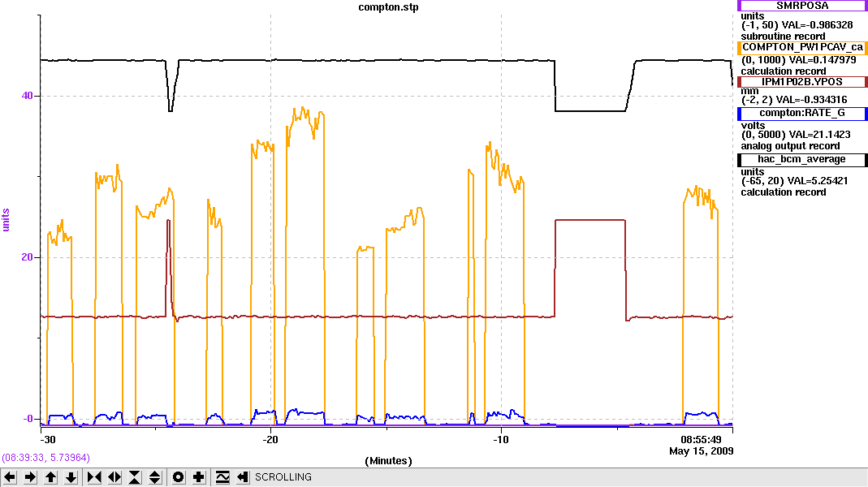Click the cursor readout (08:39:33, 5.73964)
This screenshot has height=487, width=868.
click(46, 458)
